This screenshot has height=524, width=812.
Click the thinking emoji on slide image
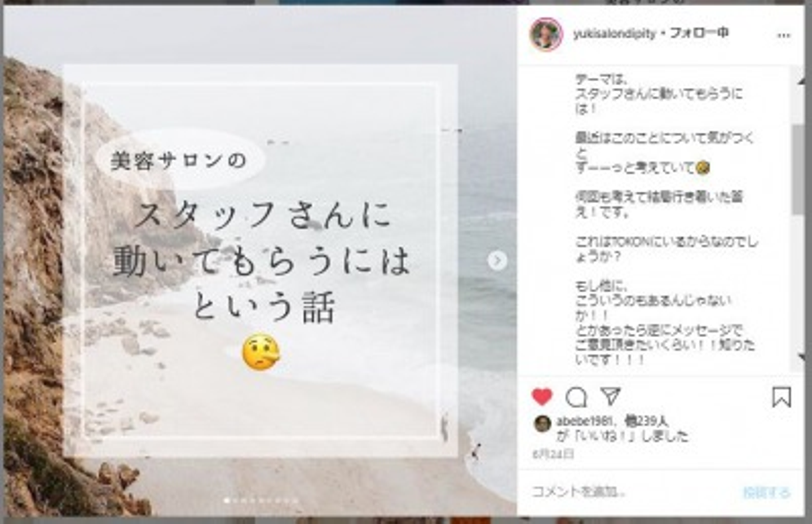coord(261,351)
